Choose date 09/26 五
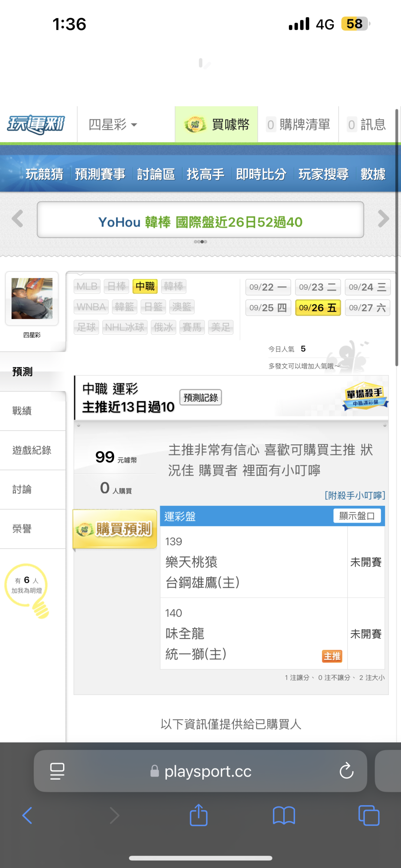The image size is (401, 868). (x=318, y=308)
